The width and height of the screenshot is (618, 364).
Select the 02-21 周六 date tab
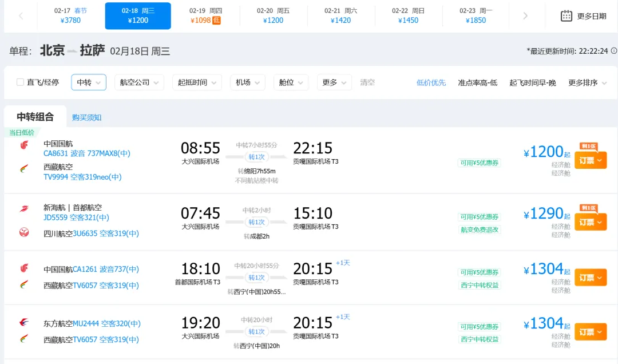click(x=340, y=16)
